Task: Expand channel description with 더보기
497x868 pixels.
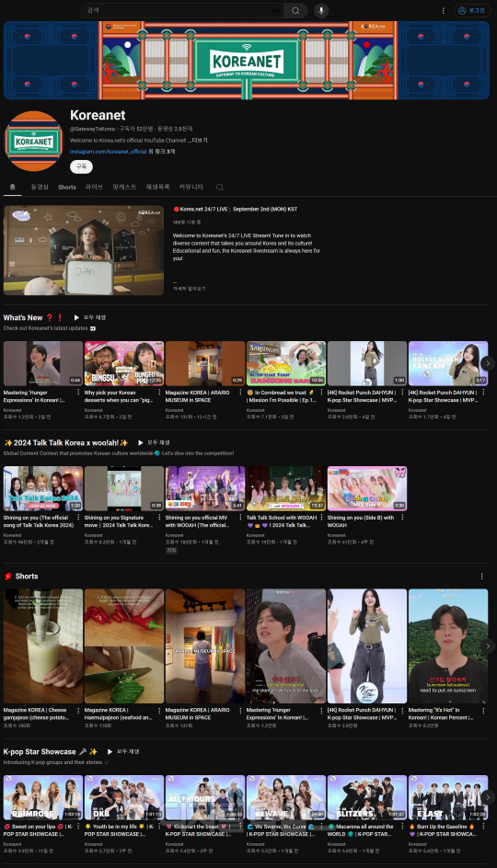Action: pos(198,141)
